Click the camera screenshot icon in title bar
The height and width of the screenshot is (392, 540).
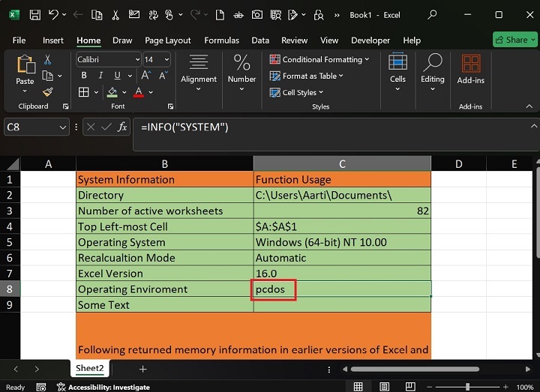click(257, 15)
